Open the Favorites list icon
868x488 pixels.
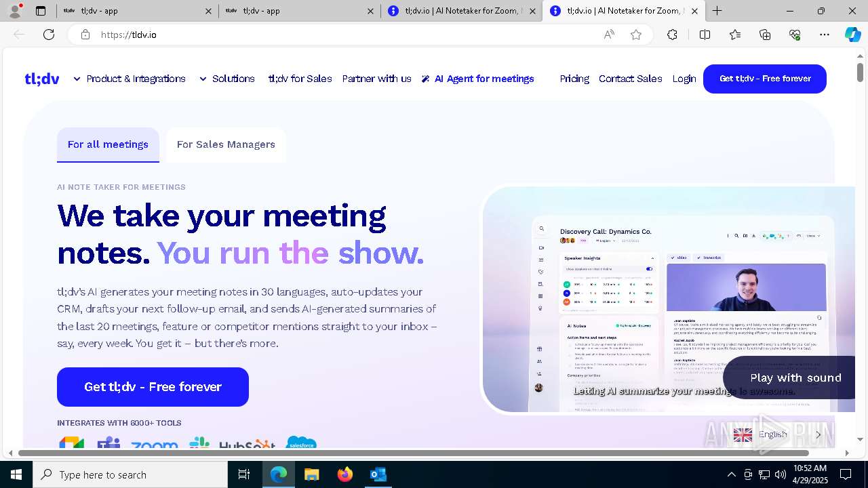pyautogui.click(x=735, y=35)
